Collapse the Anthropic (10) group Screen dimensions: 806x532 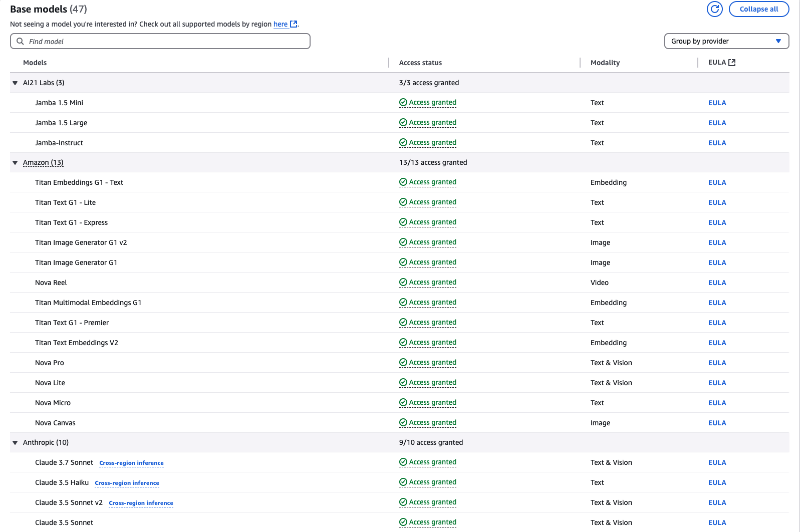[x=15, y=443]
